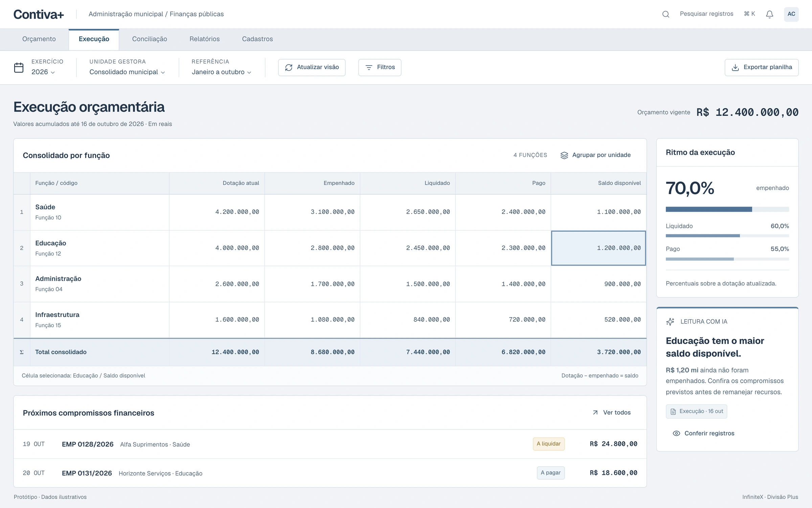This screenshot has width=812, height=508.
Task: Click Saúde Empenhado 3.100.000,00 cell
Action: (x=312, y=212)
